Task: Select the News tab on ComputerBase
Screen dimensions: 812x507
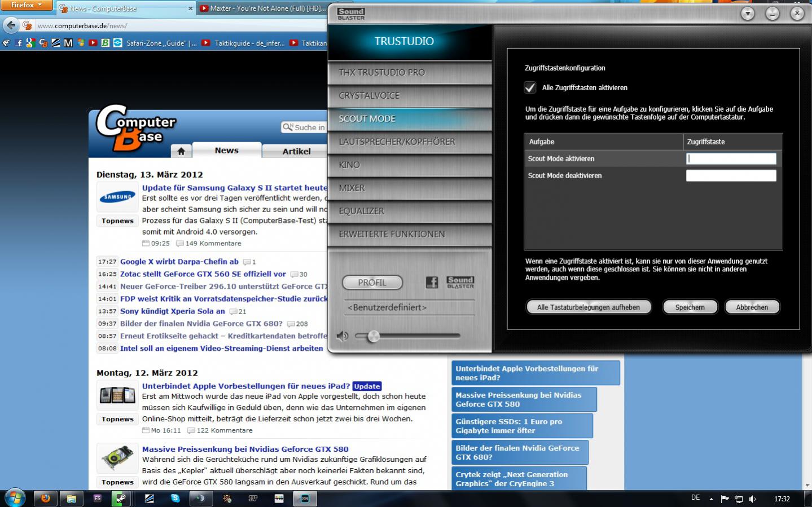Action: click(x=226, y=151)
